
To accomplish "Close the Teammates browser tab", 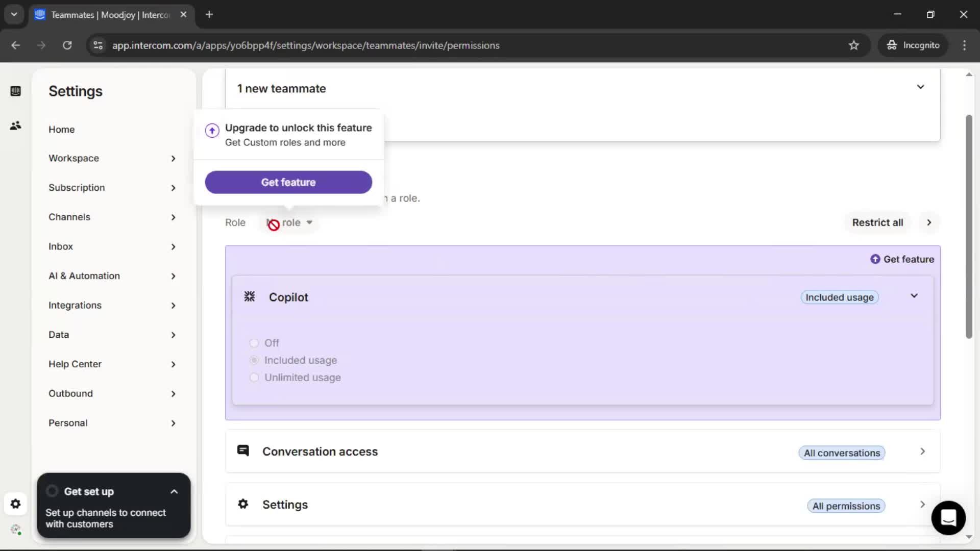I will pos(183,14).
